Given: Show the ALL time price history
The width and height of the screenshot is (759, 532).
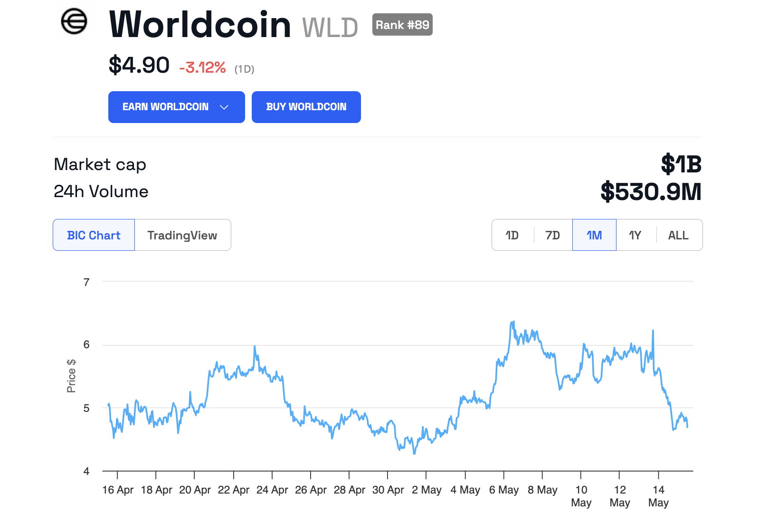Looking at the screenshot, I should tap(678, 235).
